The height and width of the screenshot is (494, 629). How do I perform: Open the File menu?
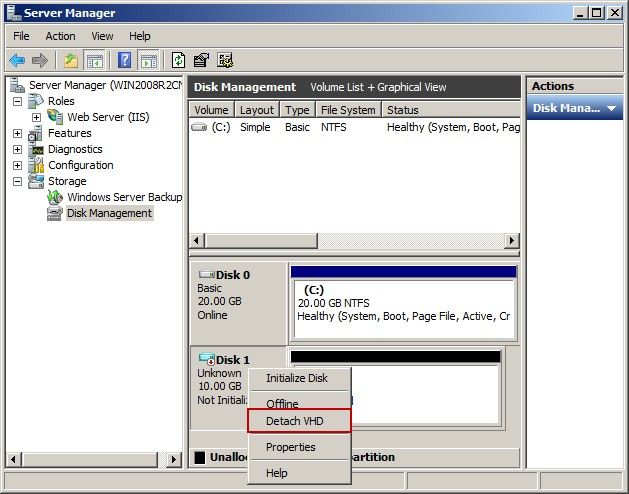coord(21,36)
